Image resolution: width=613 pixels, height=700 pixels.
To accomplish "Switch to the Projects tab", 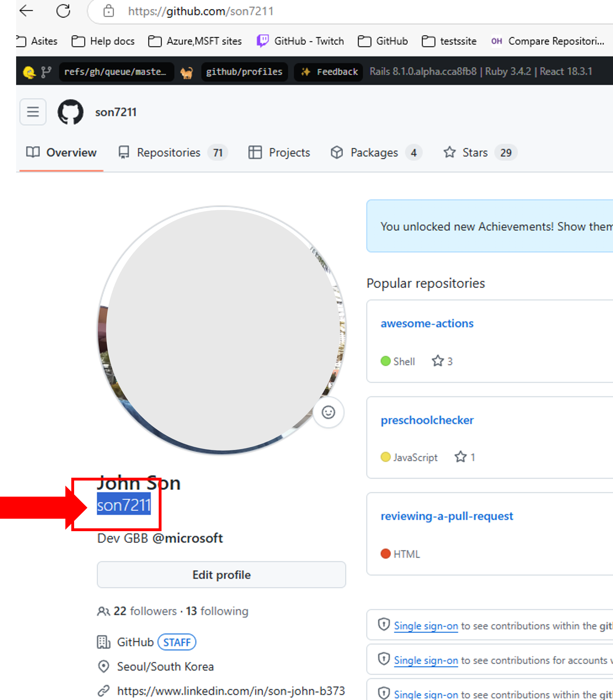I will 279,152.
